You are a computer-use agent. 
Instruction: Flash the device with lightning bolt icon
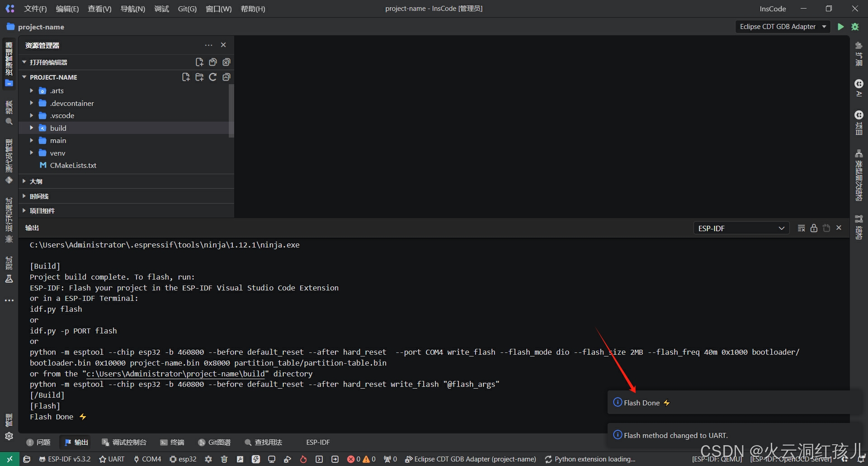pyautogui.click(x=256, y=459)
